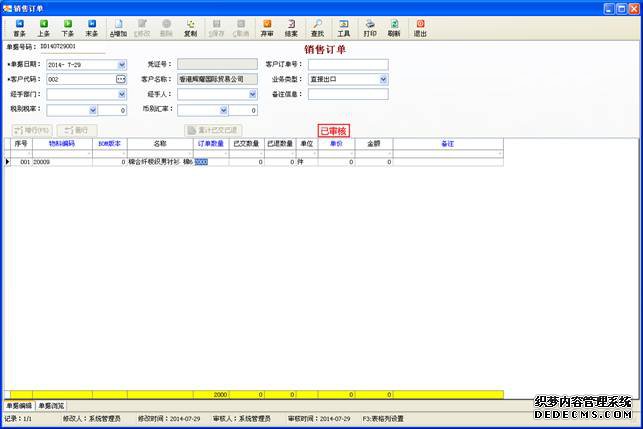Jump to next record via 下条
Screen dimensions: 643x429
[x=68, y=27]
